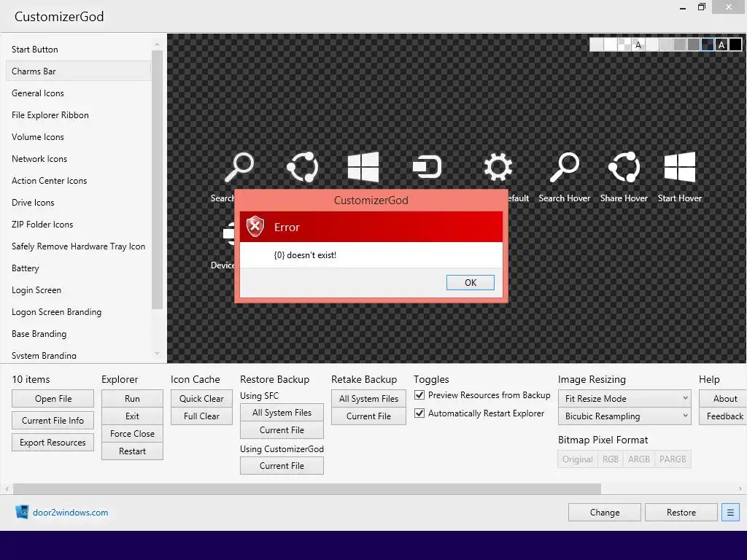The height and width of the screenshot is (560, 747).
Task: Click the door2windows logo icon
Action: tap(22, 512)
